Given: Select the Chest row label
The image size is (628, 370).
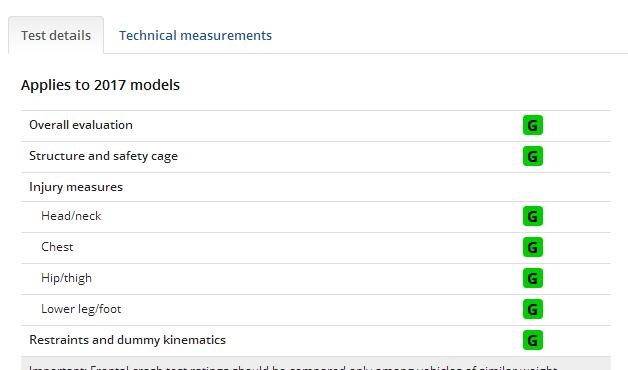Looking at the screenshot, I should coord(57,247).
